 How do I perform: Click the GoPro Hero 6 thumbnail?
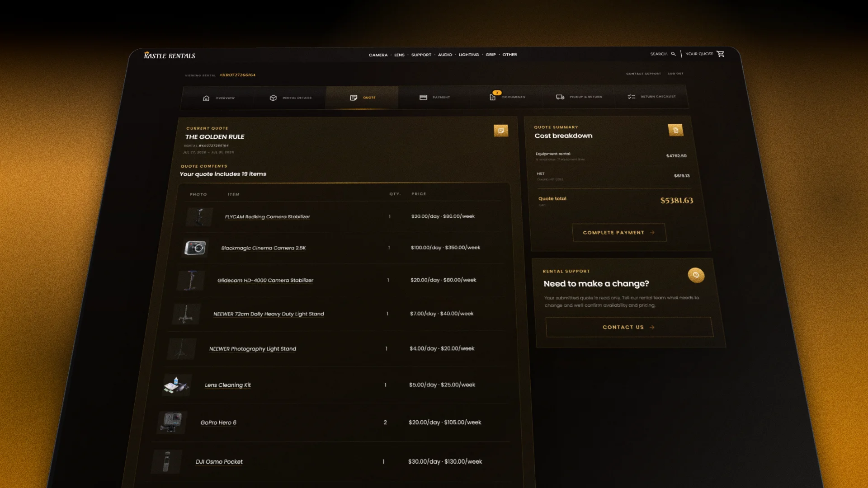click(172, 423)
